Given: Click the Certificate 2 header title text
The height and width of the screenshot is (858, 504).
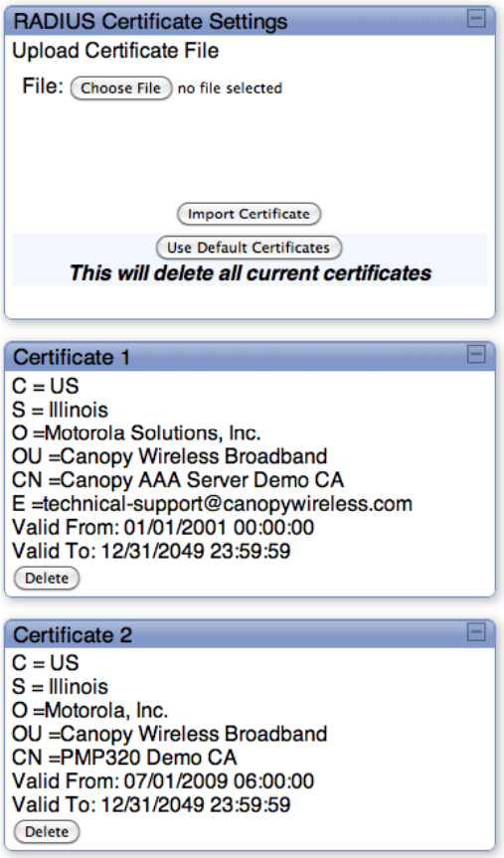Looking at the screenshot, I should 73,635.
